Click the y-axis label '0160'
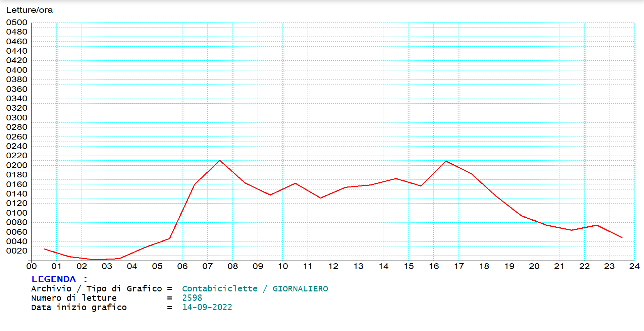The height and width of the screenshot is (331, 644). tap(17, 184)
